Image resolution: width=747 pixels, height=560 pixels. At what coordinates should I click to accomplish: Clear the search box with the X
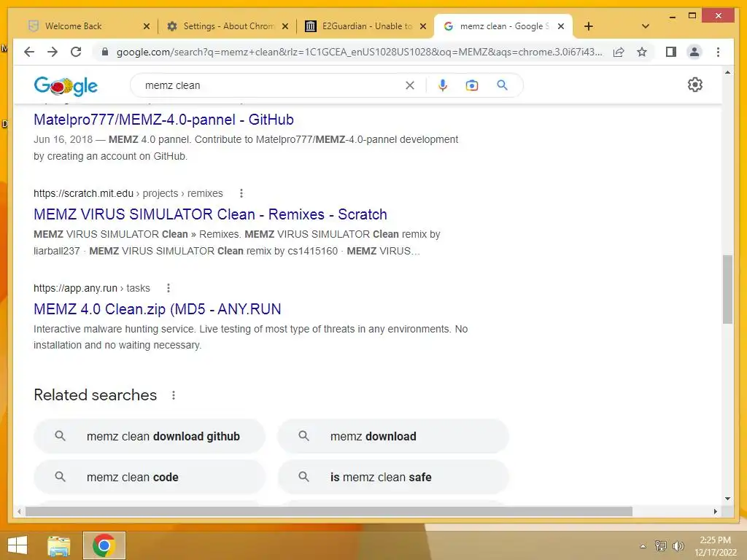click(x=410, y=85)
